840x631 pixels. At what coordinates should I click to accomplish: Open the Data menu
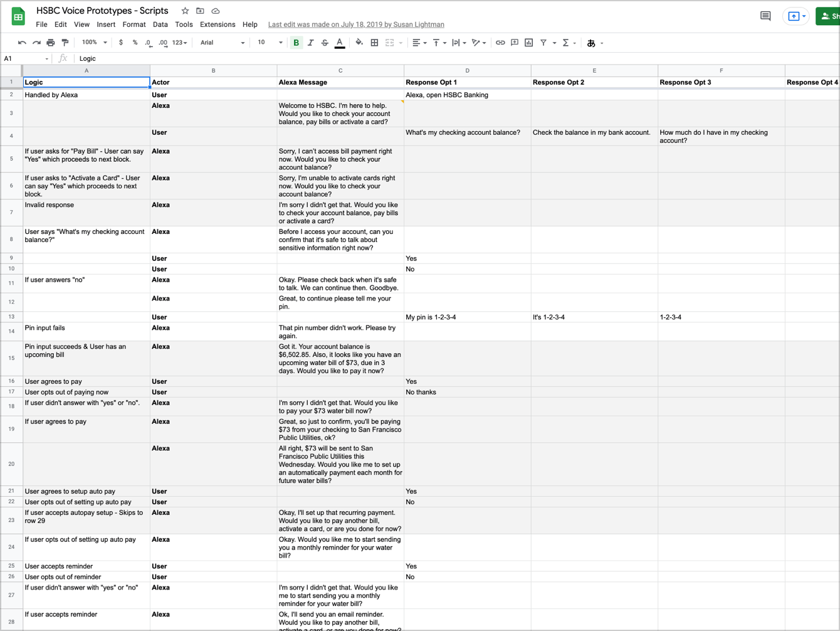(x=160, y=24)
